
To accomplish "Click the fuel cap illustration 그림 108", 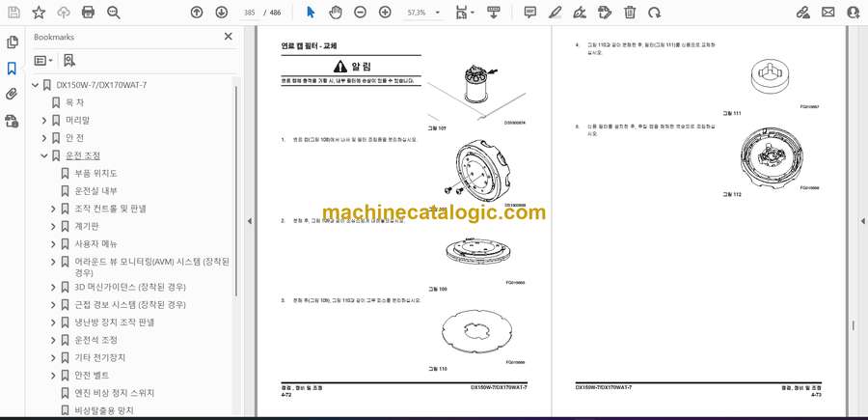I will pos(479,172).
